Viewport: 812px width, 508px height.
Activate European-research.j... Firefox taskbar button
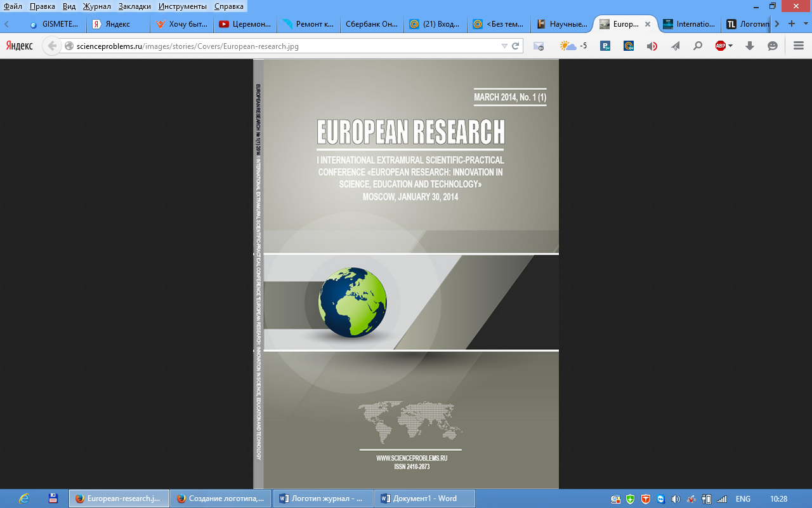pyautogui.click(x=119, y=498)
